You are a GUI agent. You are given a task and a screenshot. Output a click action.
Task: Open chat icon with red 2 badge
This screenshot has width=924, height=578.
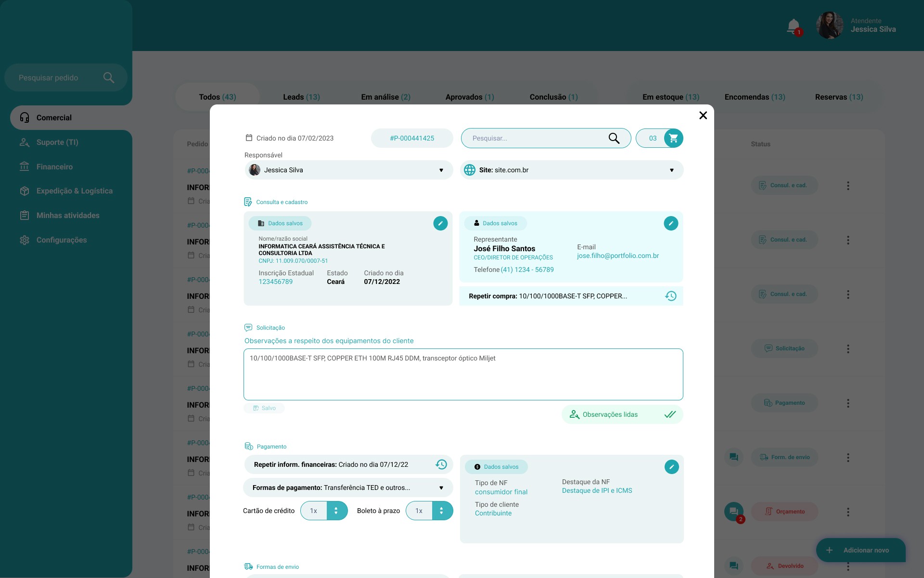coord(733,512)
